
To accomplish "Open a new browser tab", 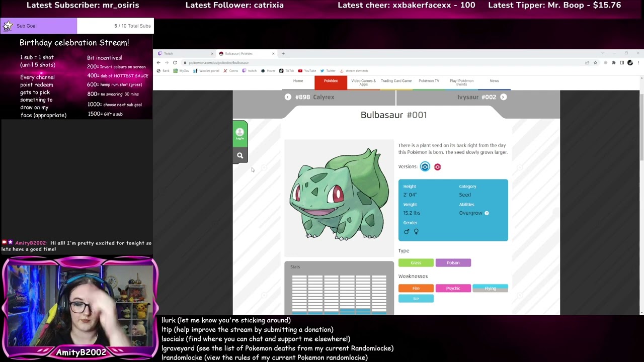I will pos(283,53).
